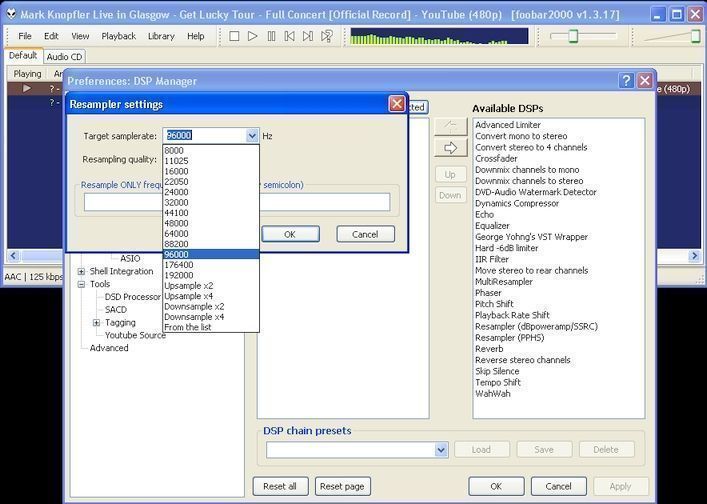Click playlist horizontal scrollbar right arrow
The height and width of the screenshot is (504, 707).
point(694,256)
